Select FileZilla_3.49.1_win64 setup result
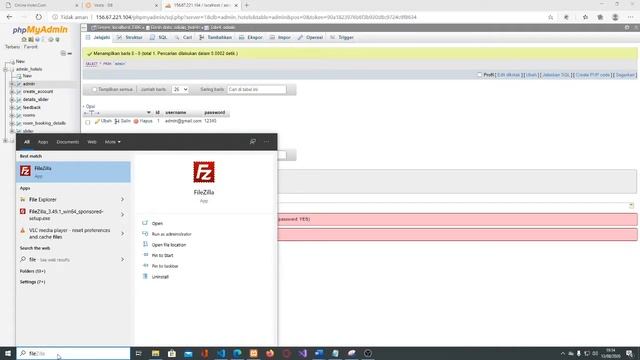 point(67,215)
